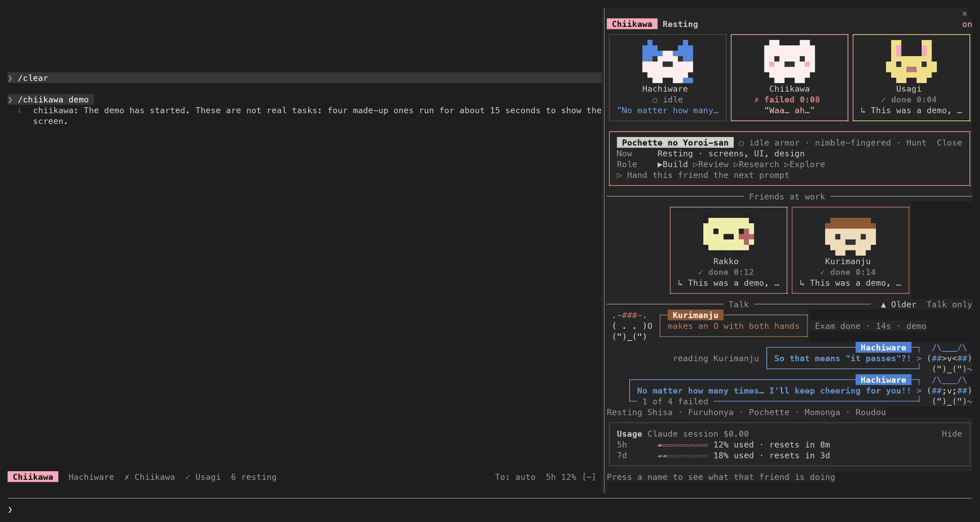This screenshot has height=522, width=980.
Task: Focus the command prompt input line
Action: 490,510
